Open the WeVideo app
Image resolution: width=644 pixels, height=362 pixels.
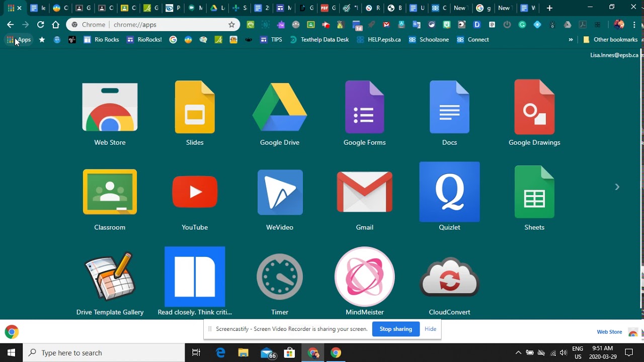tap(280, 200)
